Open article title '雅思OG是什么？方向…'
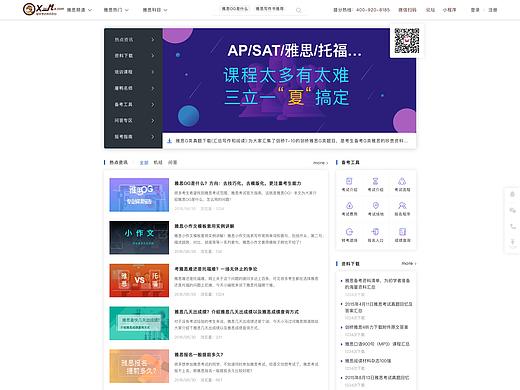Image resolution: width=520 pixels, height=390 pixels. (238, 183)
